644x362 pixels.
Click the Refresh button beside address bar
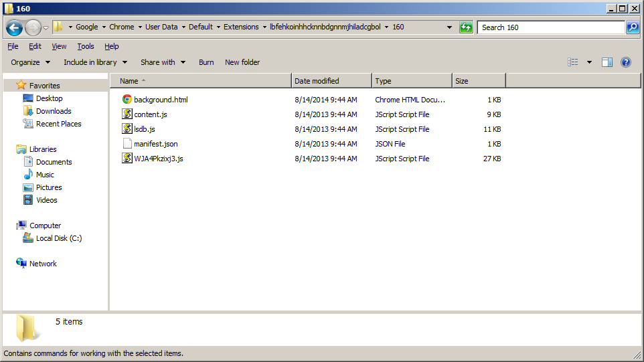[x=466, y=27]
